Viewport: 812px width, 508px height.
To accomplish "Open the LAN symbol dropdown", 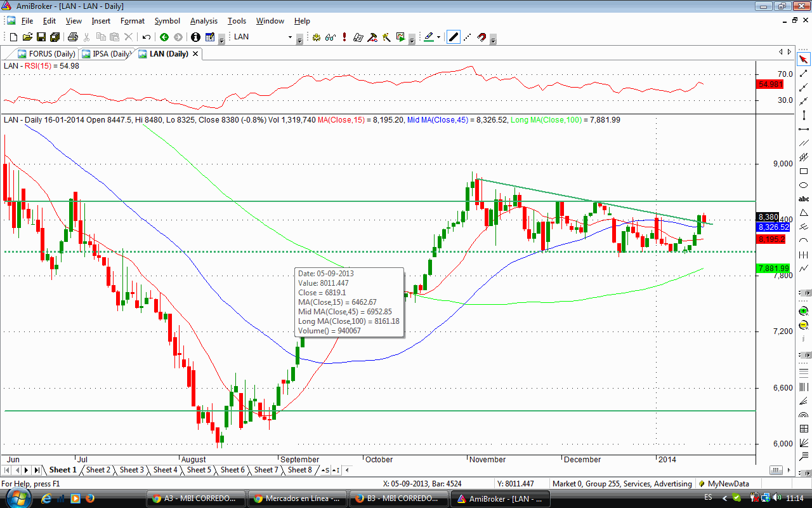I will tap(299, 38).
